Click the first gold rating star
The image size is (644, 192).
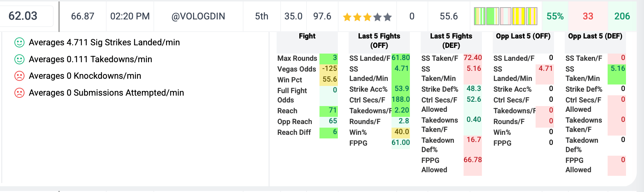pos(347,17)
